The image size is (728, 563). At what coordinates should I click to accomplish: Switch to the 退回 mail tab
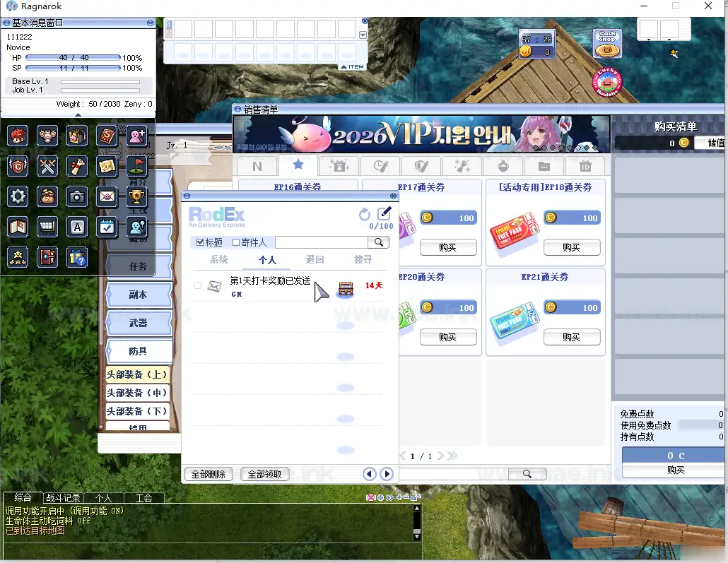(315, 259)
